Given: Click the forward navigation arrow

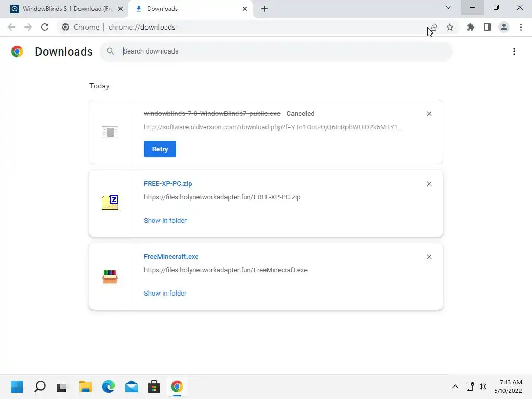Looking at the screenshot, I should click(x=28, y=27).
